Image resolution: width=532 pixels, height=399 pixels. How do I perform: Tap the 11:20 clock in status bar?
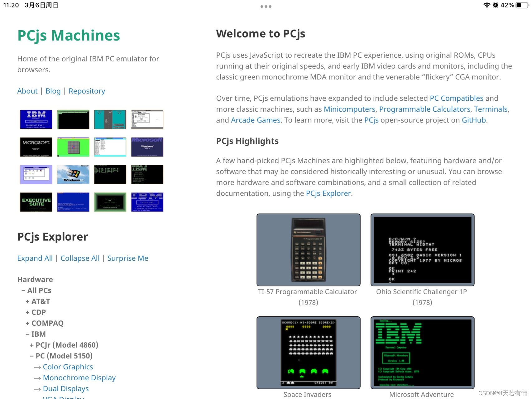coord(11,5)
